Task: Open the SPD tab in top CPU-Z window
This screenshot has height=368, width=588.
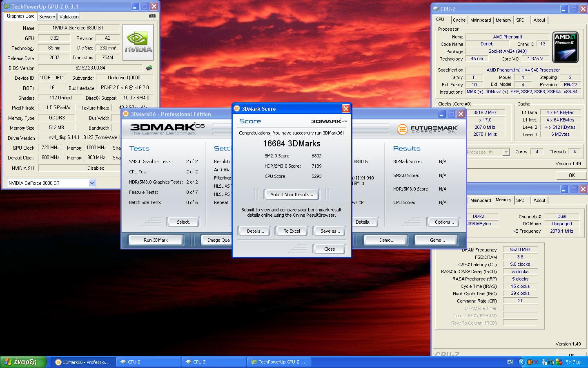Action: tap(520, 20)
